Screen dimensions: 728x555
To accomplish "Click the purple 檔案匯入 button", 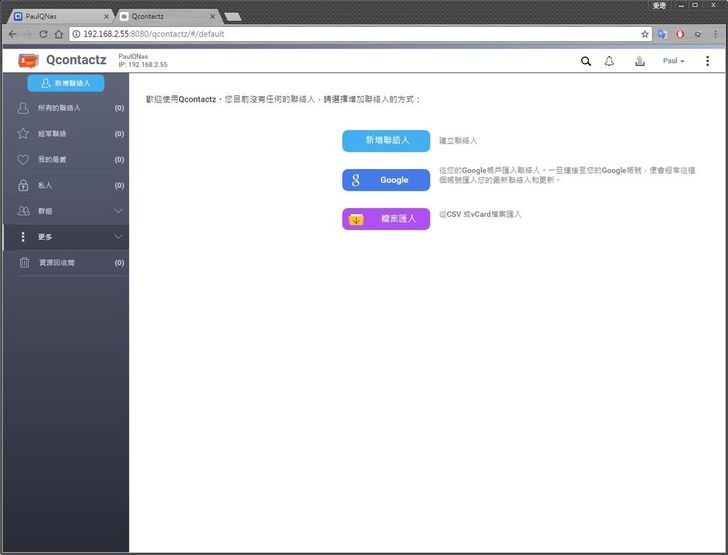I will pyautogui.click(x=386, y=218).
